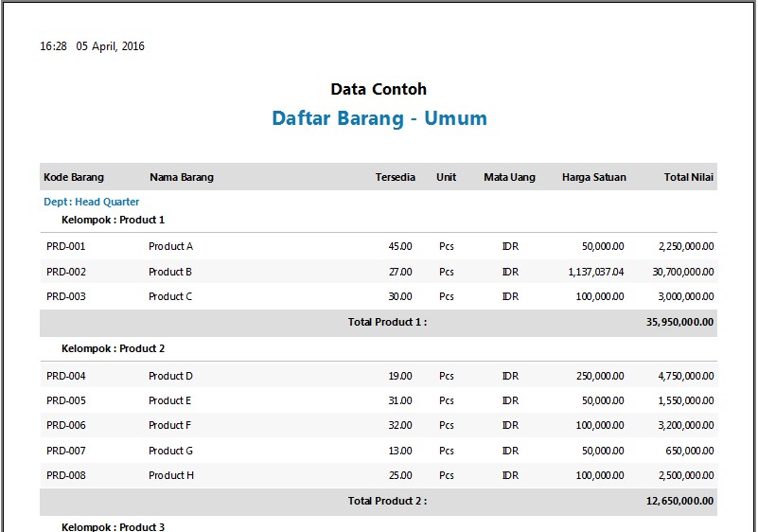Click item code PRD-001
The image size is (758, 532).
pos(66,246)
